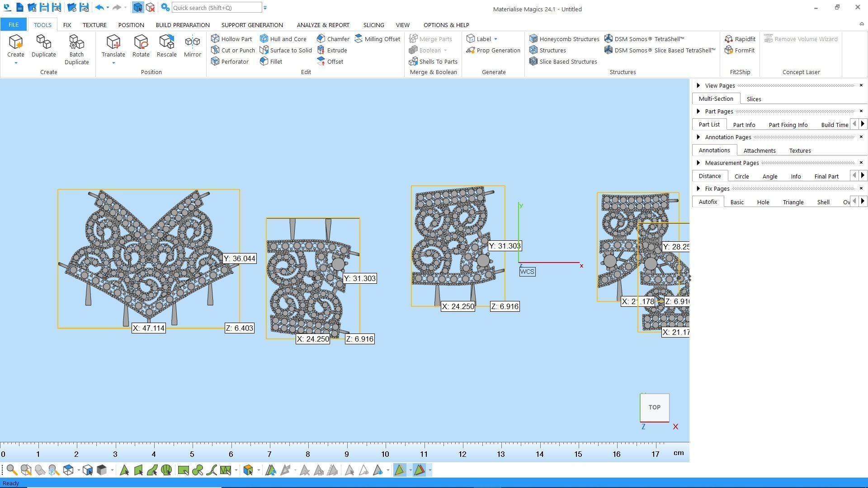Open the Label dropdown arrow
The width and height of the screenshot is (868, 488).
click(x=495, y=39)
